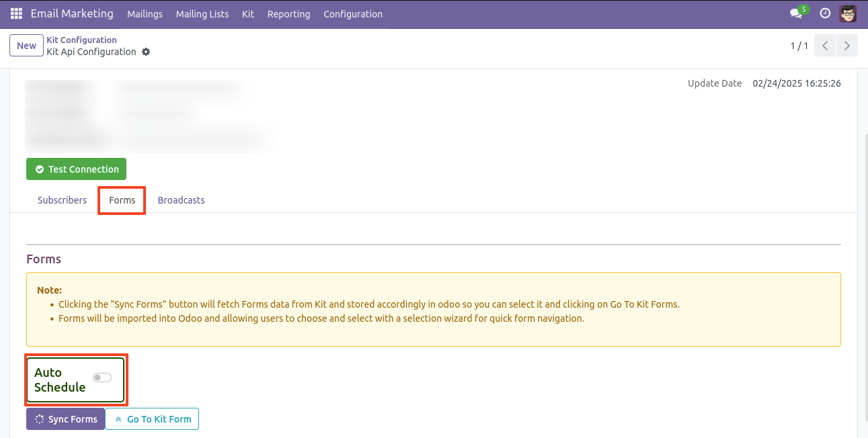This screenshot has width=868, height=438.
Task: Click the gear icon beside Kit Api Configuration
Action: (146, 52)
